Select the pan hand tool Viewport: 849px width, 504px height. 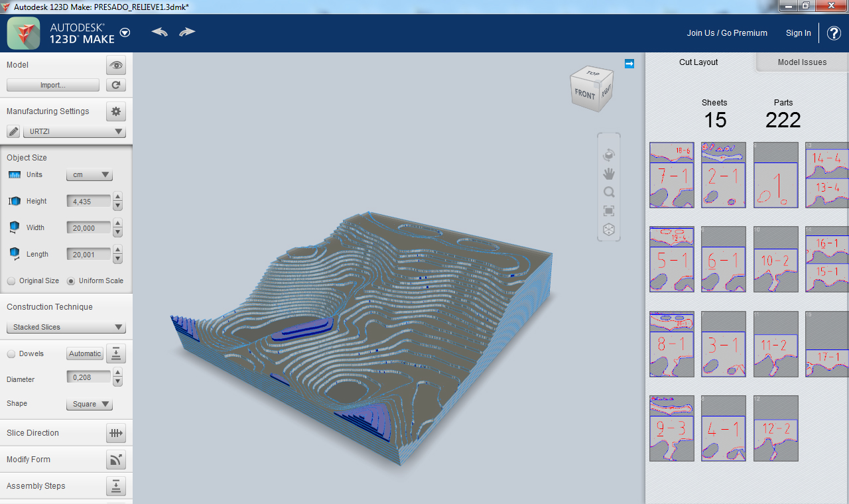(x=608, y=174)
